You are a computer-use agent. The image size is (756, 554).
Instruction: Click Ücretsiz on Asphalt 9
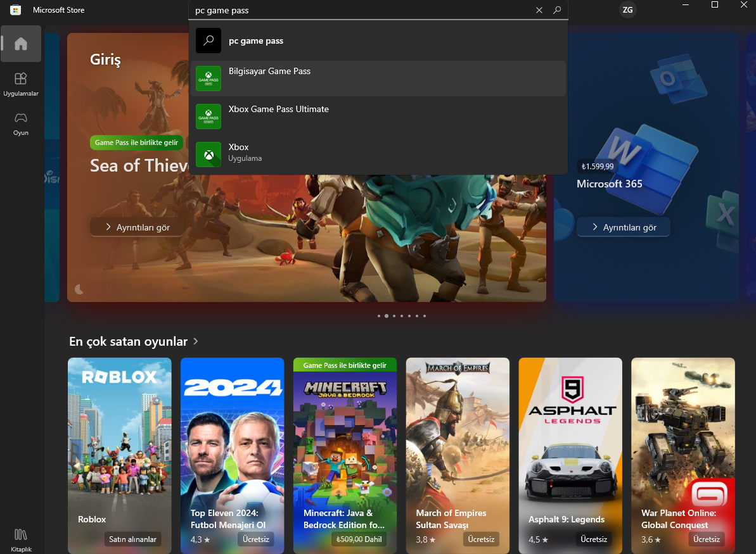pos(594,539)
